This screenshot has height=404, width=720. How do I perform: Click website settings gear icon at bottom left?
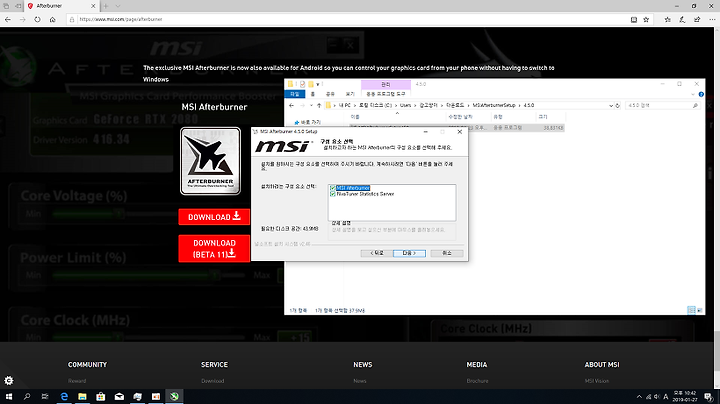(9, 381)
